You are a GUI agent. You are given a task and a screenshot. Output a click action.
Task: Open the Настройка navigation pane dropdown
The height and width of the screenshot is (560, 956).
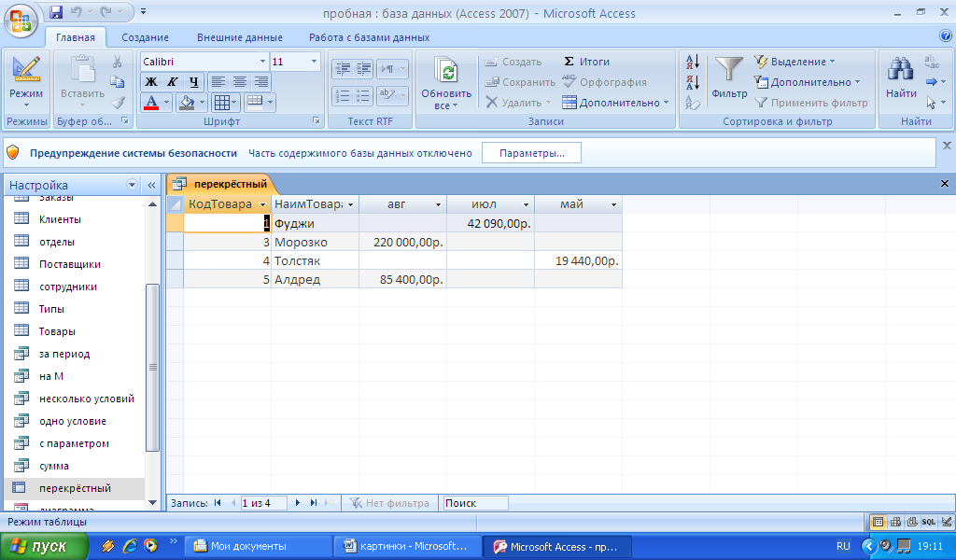click(132, 185)
